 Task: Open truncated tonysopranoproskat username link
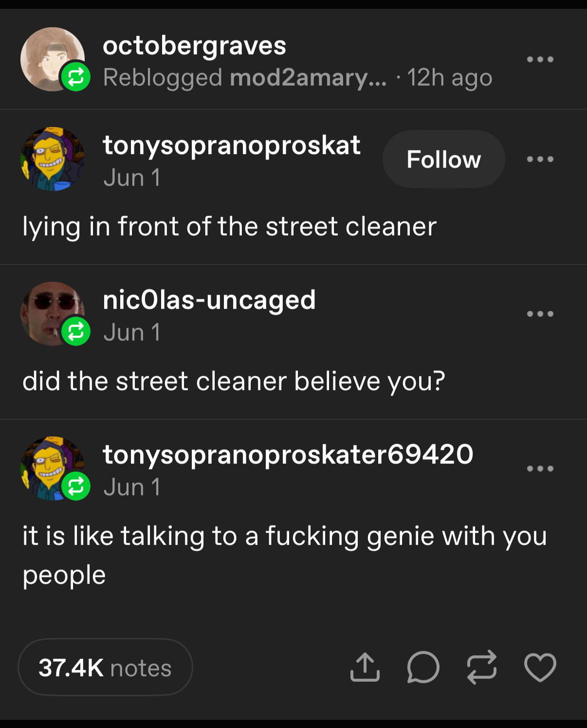[232, 145]
